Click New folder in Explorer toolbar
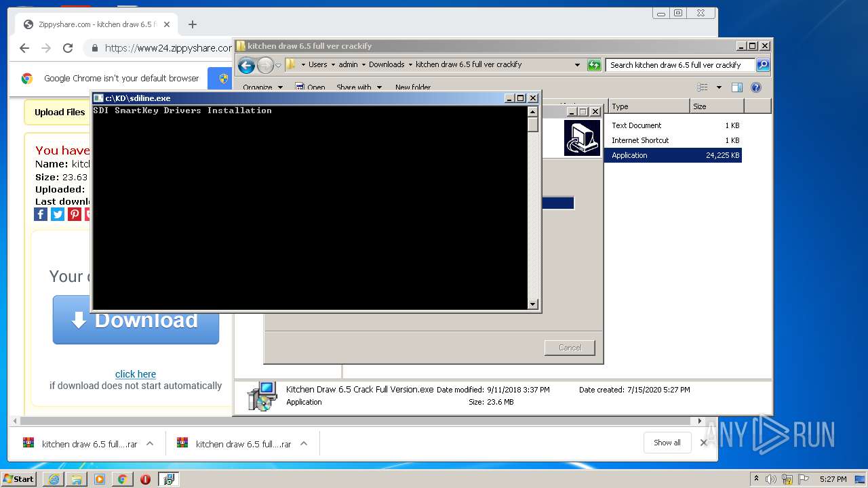Viewport: 868px width, 488px height. tap(413, 87)
